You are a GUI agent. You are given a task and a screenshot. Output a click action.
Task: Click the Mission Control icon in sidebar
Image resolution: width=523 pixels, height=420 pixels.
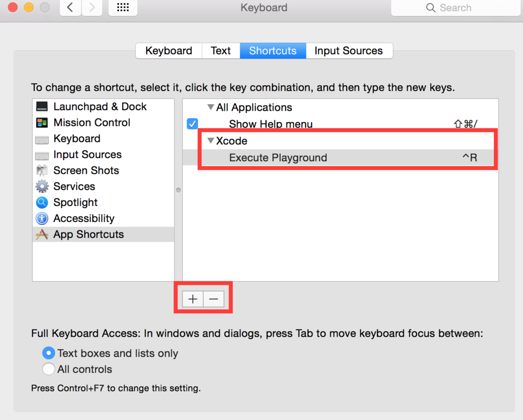click(x=42, y=123)
